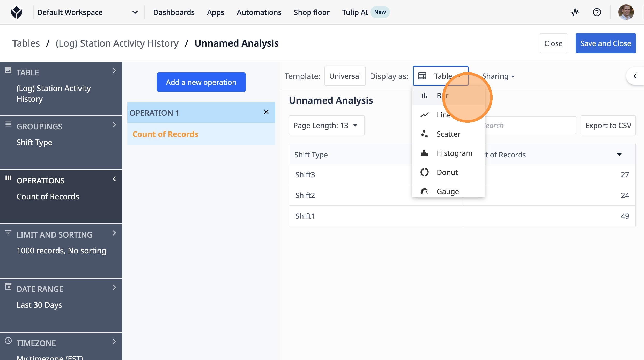Screen dimensions: 644x360
Task: Click Add a new operation
Action: click(x=201, y=82)
